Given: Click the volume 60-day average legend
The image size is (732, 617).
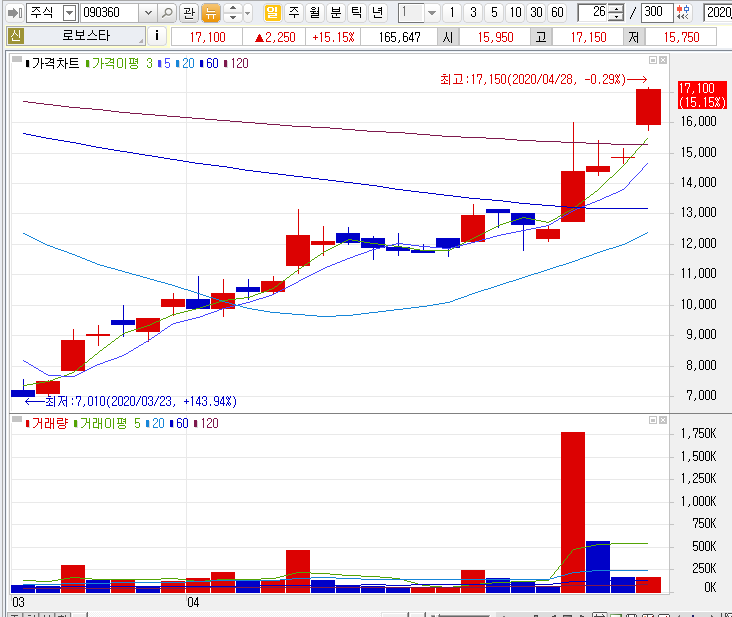Looking at the screenshot, I should 179,423.
